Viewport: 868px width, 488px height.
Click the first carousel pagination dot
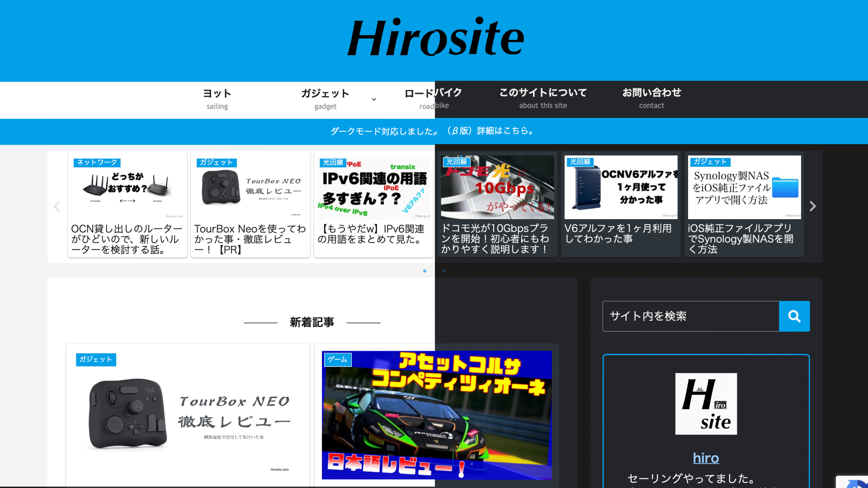[x=425, y=271]
